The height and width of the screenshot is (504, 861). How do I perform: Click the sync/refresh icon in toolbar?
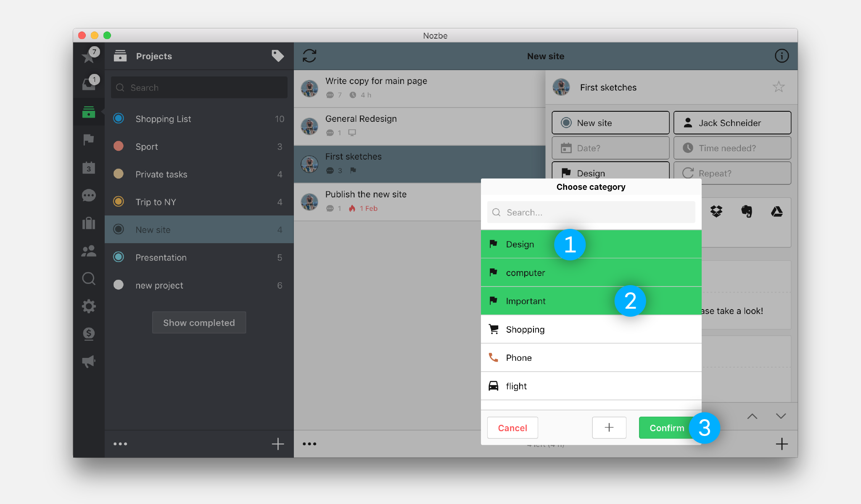pyautogui.click(x=309, y=56)
